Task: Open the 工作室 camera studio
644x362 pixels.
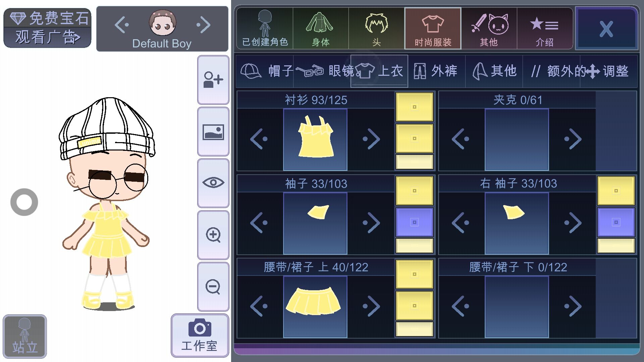Action: click(x=200, y=336)
